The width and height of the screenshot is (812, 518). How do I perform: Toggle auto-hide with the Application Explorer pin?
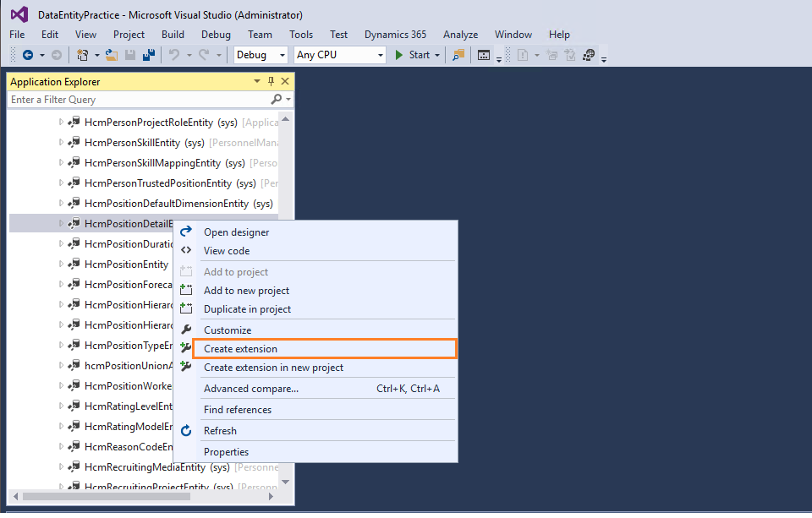(269, 81)
